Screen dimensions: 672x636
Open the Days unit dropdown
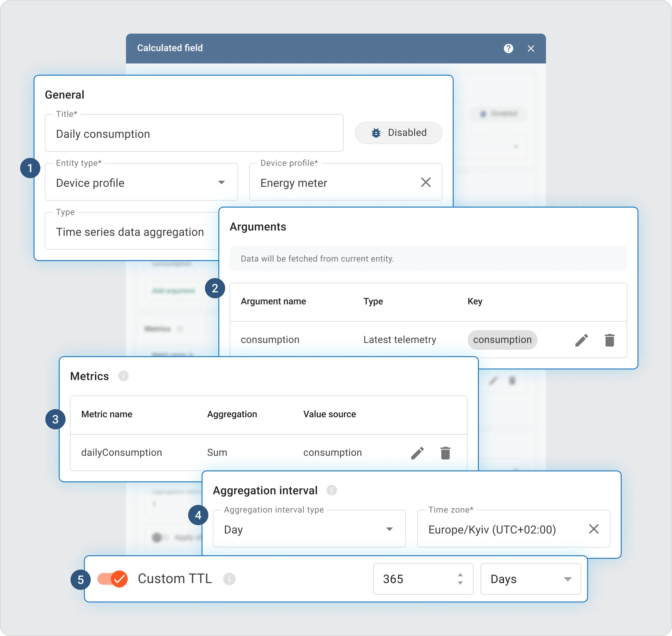(x=530, y=579)
